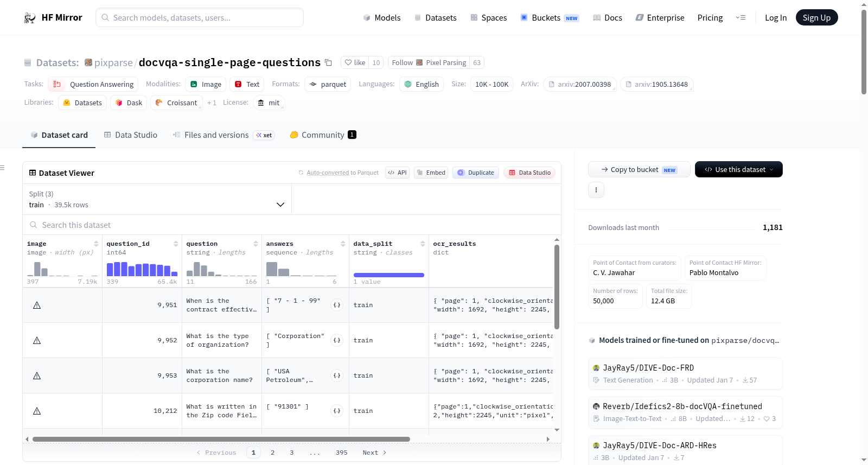868x465 pixels.
Task: Sort by the answers column
Action: [343, 244]
